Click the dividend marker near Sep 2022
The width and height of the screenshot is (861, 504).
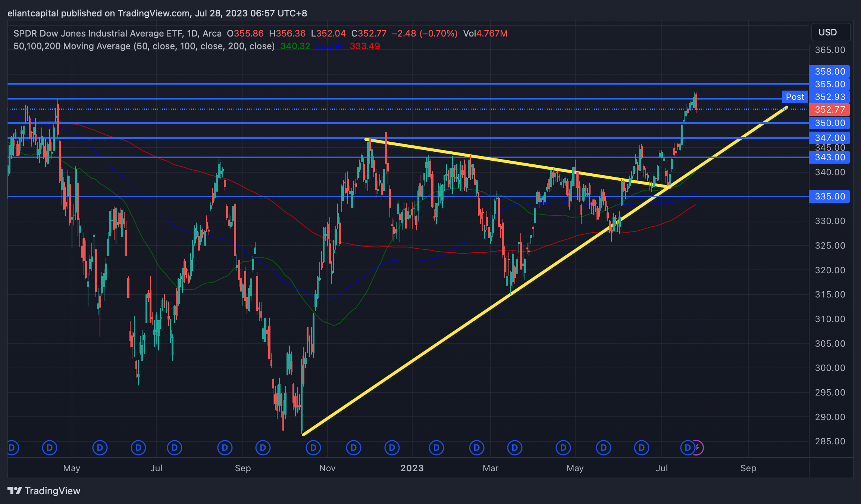pyautogui.click(x=225, y=448)
